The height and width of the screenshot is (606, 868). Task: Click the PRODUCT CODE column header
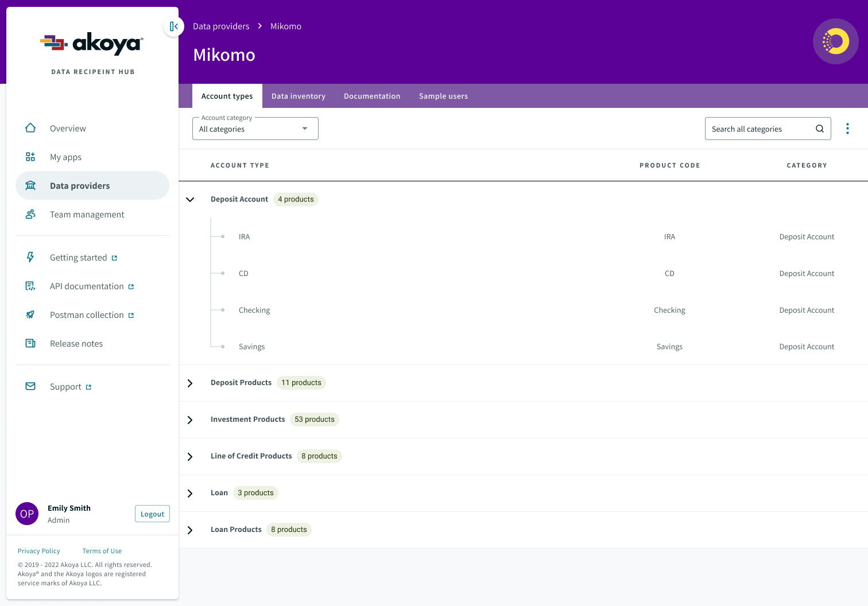pos(670,165)
